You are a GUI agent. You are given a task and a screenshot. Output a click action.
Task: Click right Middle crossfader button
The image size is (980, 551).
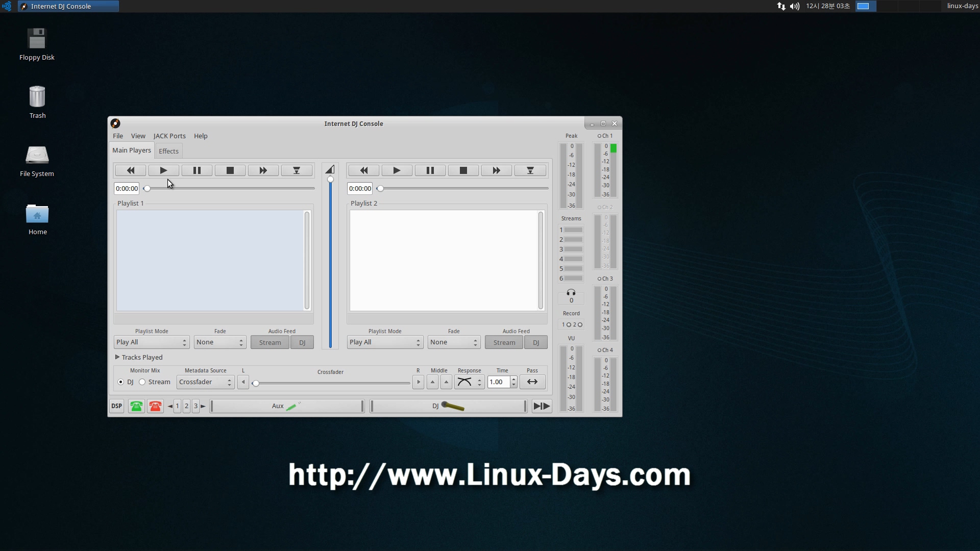pyautogui.click(x=447, y=382)
